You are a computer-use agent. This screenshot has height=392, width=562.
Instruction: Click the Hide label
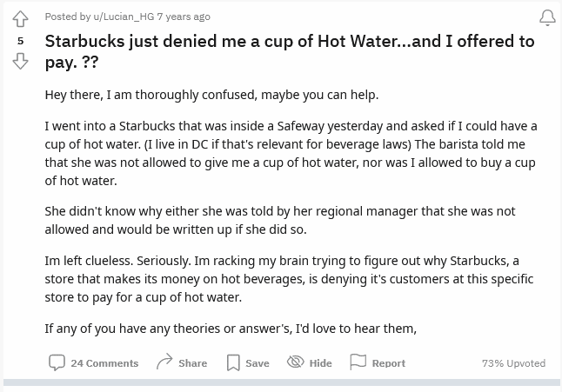(x=320, y=363)
